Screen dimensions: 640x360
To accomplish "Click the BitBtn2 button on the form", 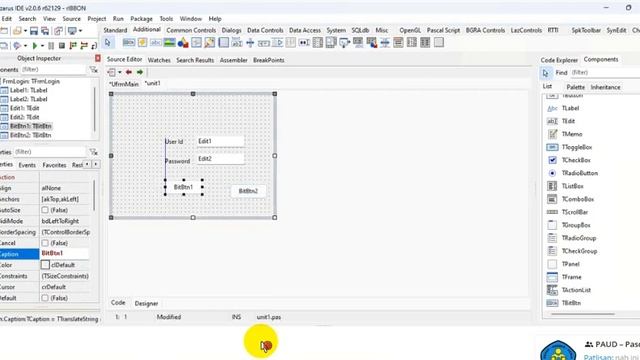I will 248,191.
